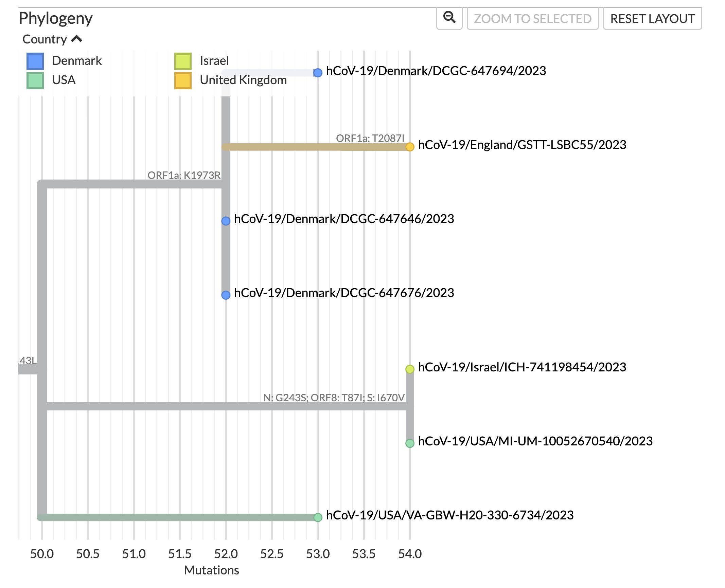Click the USA green legend swatch

(35, 80)
